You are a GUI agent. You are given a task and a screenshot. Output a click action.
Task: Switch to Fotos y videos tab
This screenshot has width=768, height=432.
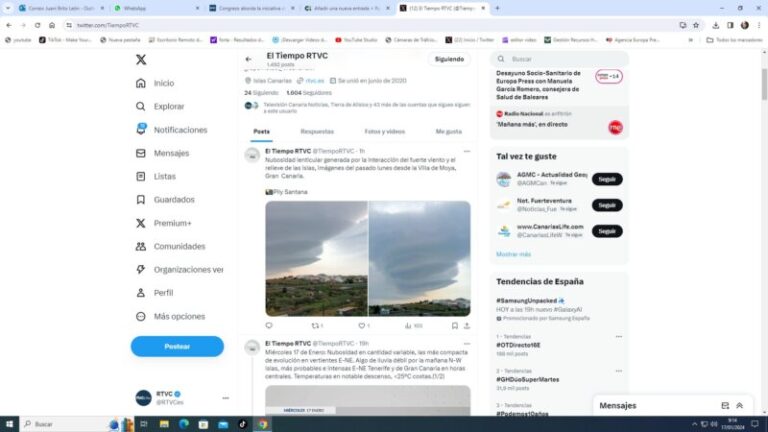click(x=384, y=132)
